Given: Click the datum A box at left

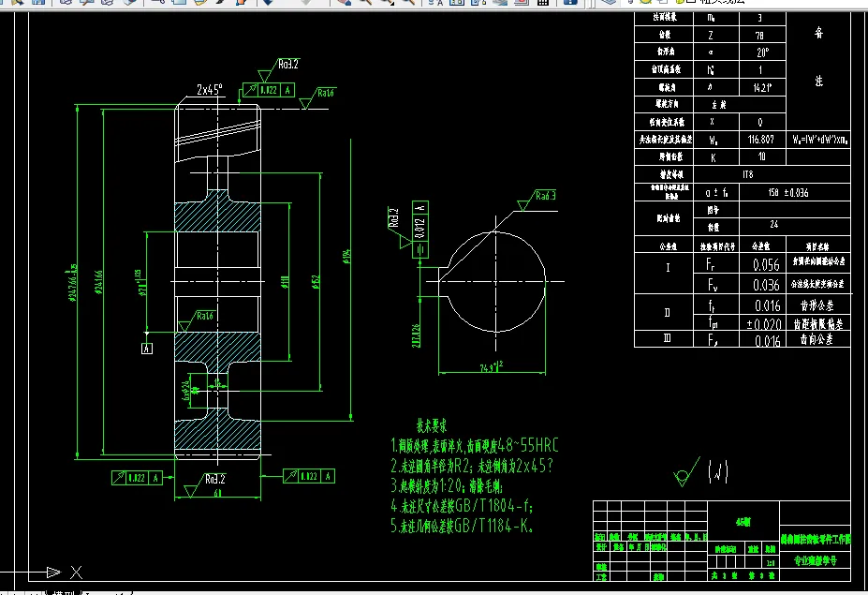Looking at the screenshot, I should tap(147, 349).
